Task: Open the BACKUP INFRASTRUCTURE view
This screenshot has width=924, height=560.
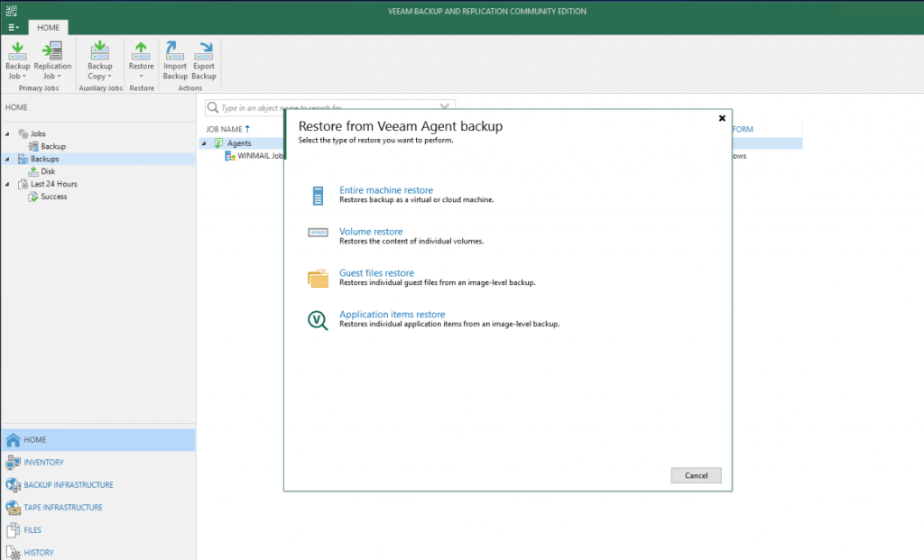Action: [68, 485]
